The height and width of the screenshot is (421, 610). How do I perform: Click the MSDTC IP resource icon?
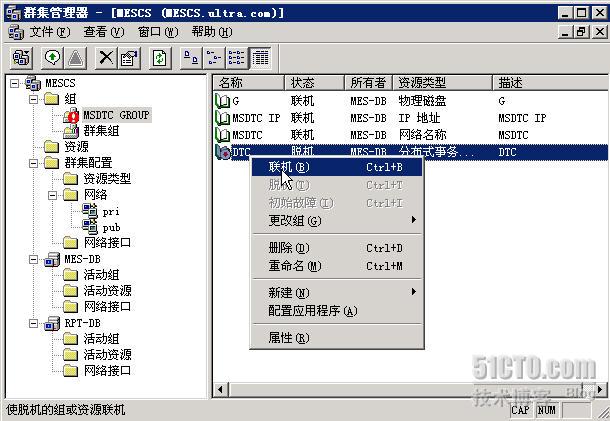click(x=223, y=118)
